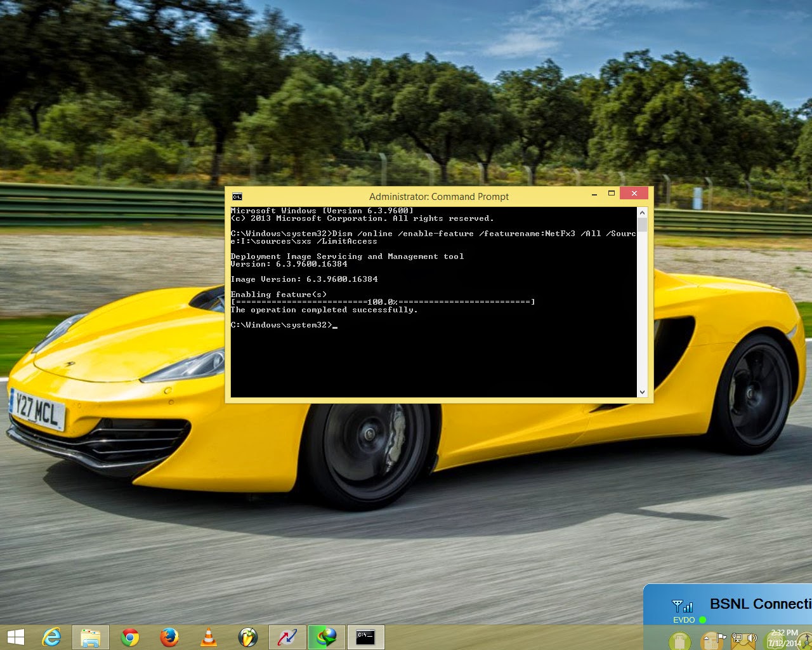Open Internet Download Manager taskbar icon
812x650 pixels.
pos(327,637)
